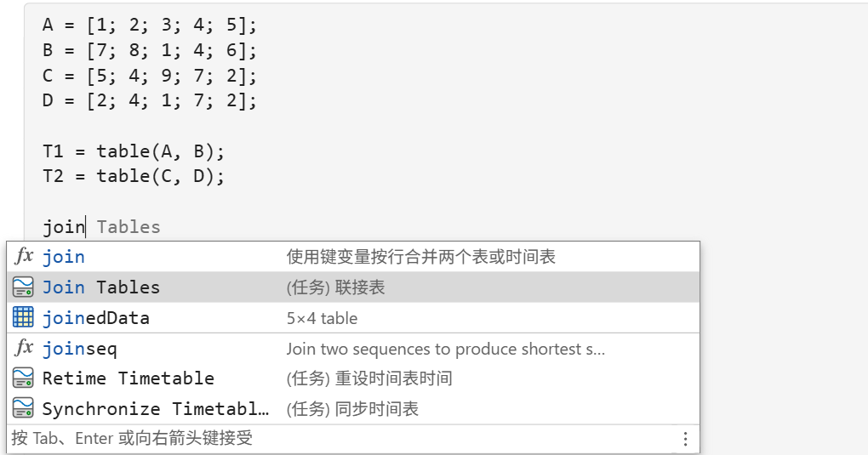Click the fx icon beside joinseq
Screen dimensions: 868x455
click(x=23, y=348)
